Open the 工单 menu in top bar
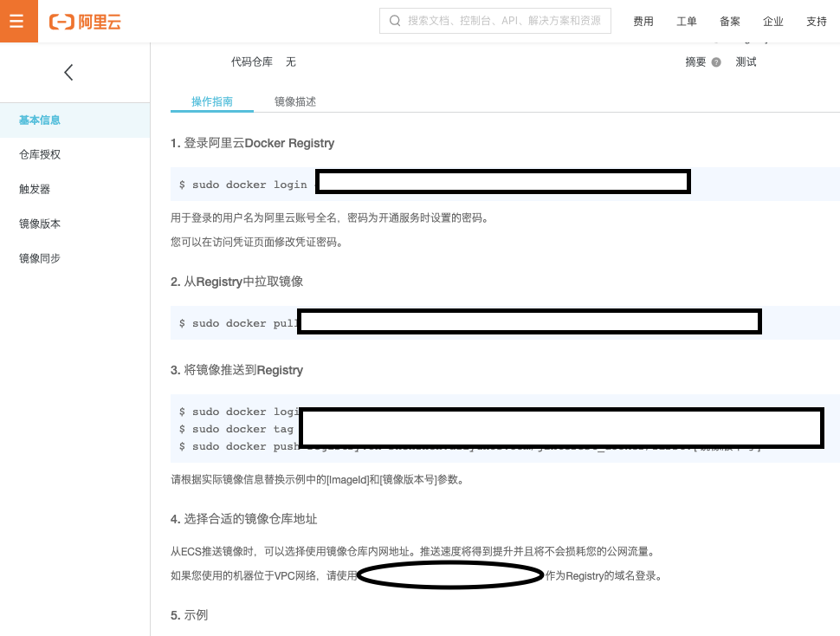840x636 pixels. tap(687, 22)
